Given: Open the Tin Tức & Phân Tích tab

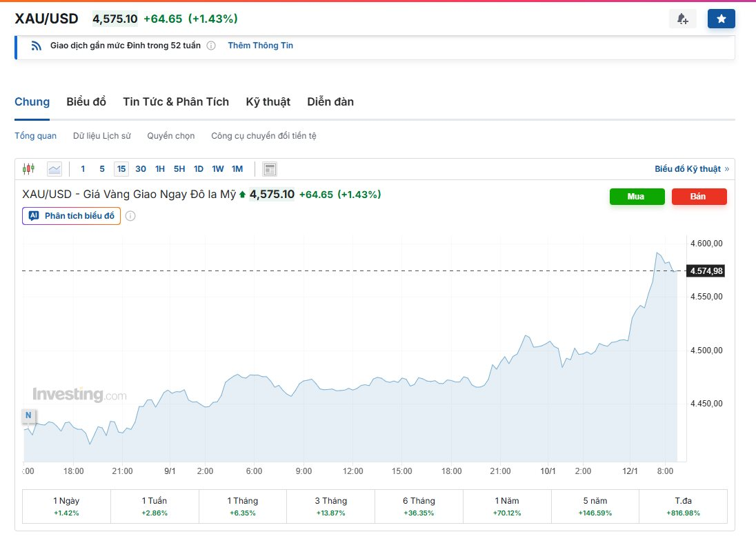Looking at the screenshot, I should (x=176, y=102).
